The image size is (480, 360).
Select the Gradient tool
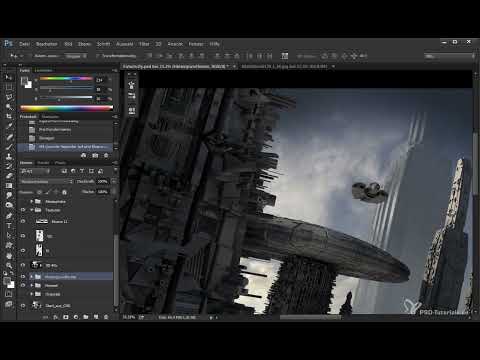tap(9, 185)
